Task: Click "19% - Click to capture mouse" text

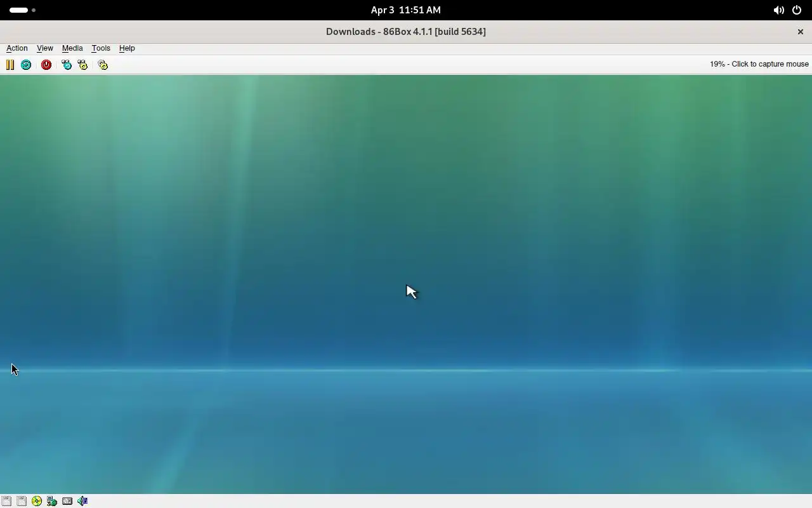Action: coord(759,64)
